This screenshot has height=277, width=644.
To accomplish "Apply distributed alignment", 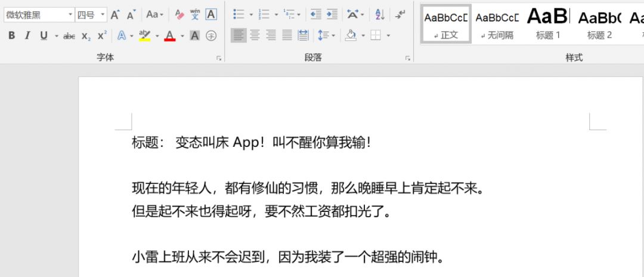I will coord(303,35).
